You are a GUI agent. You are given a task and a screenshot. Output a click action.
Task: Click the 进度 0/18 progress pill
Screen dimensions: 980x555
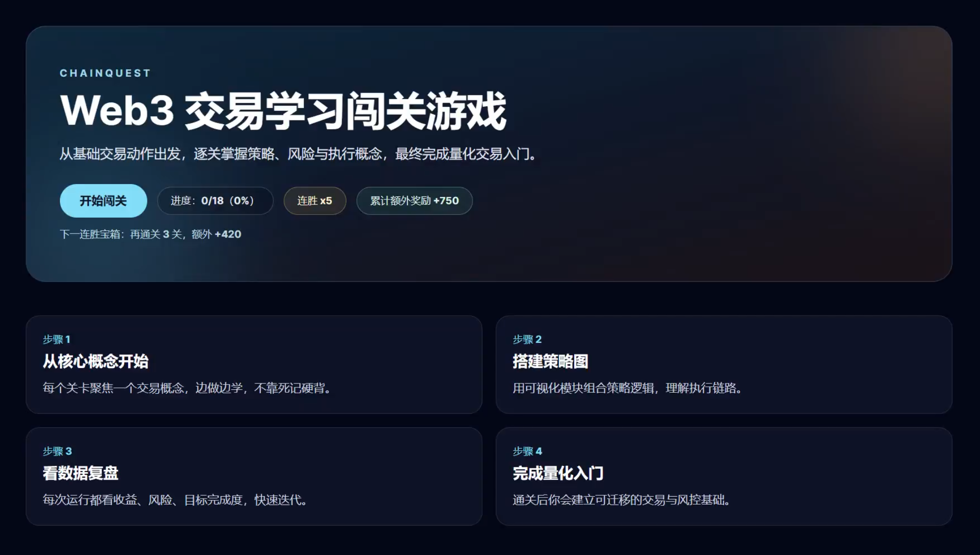[215, 201]
